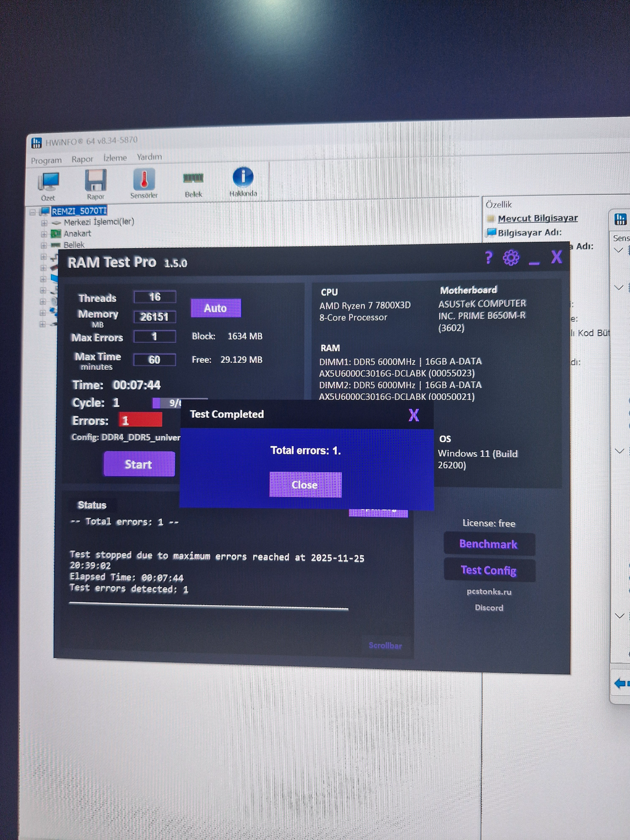Select Bellek in the device tree

pos(74,245)
